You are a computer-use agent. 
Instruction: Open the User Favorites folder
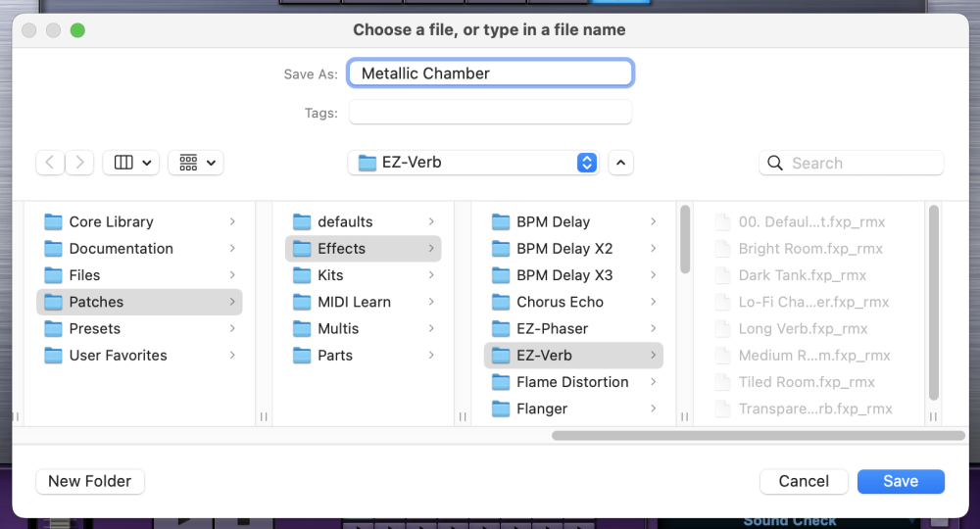point(118,355)
